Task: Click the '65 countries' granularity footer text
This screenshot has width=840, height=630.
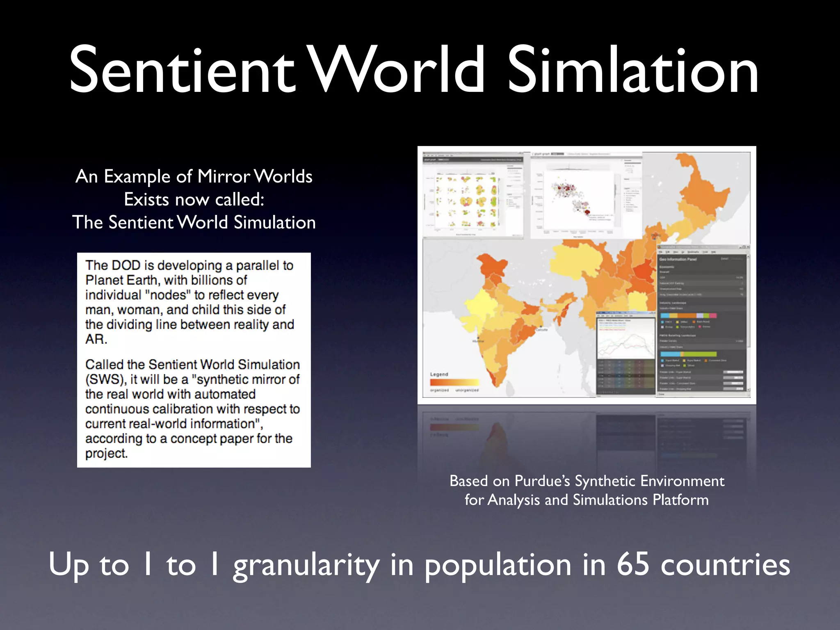Action: pyautogui.click(x=703, y=564)
